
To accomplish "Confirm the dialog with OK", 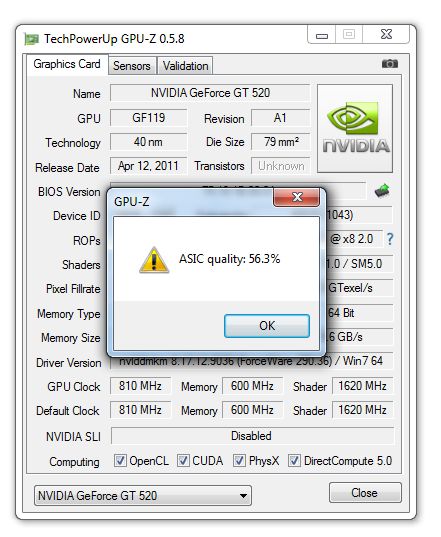I will coord(267,326).
